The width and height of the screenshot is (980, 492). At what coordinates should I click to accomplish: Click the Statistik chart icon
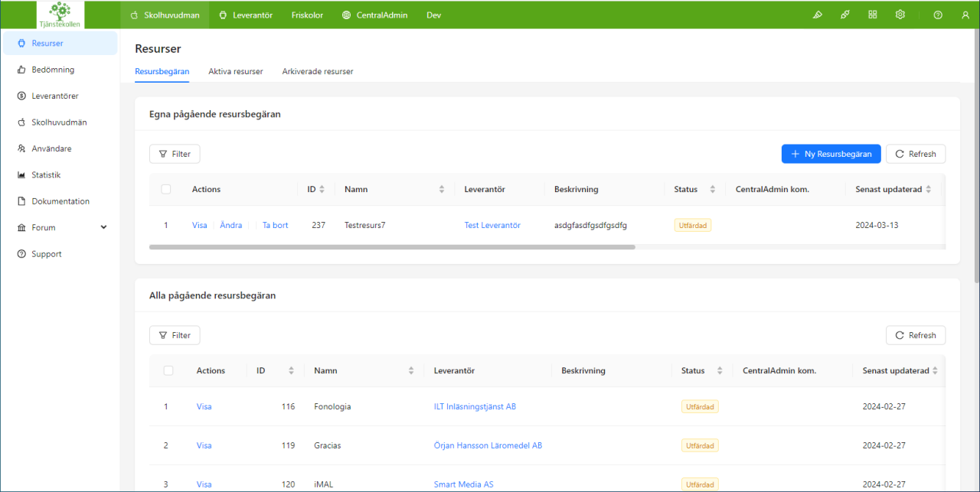[x=21, y=175]
